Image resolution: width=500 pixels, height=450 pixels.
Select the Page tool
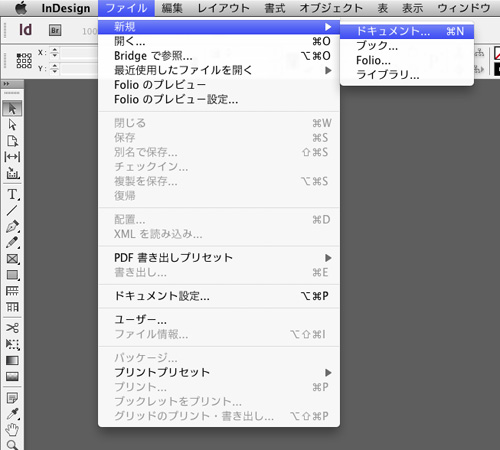12,141
